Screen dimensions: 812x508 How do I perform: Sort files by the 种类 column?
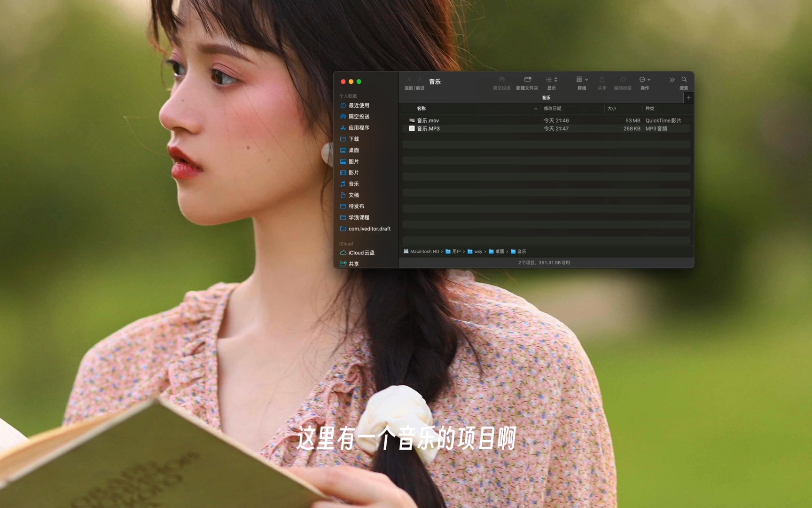(650, 109)
